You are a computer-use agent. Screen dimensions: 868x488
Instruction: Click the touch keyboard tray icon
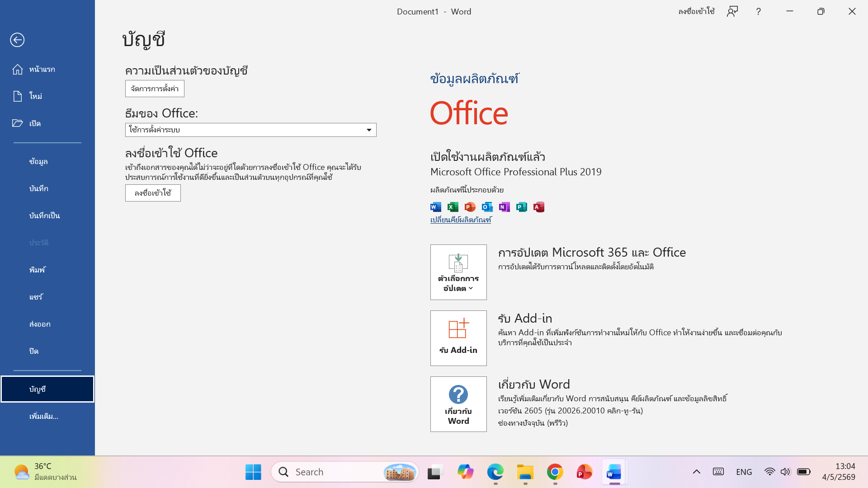point(718,472)
